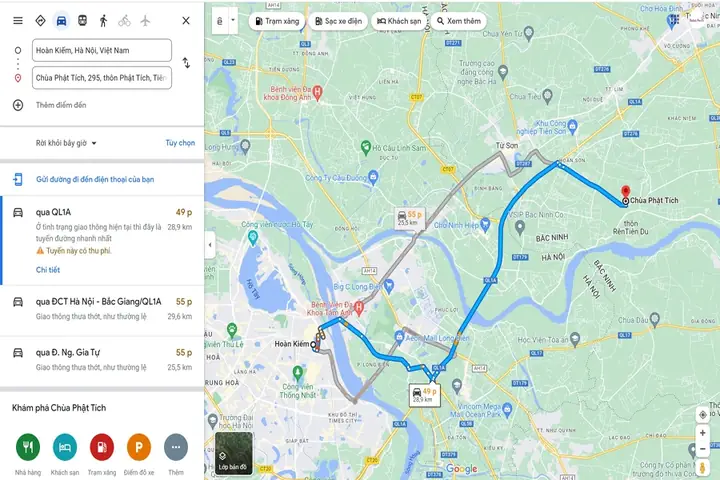Open the print options dropdown arrow
720x480 pixels.
click(233, 21)
